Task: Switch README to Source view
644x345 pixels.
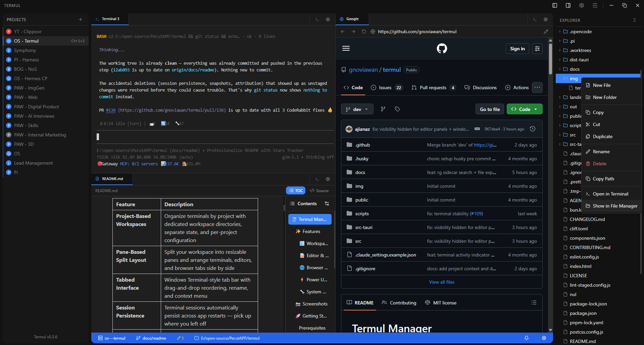Action: 319,190
